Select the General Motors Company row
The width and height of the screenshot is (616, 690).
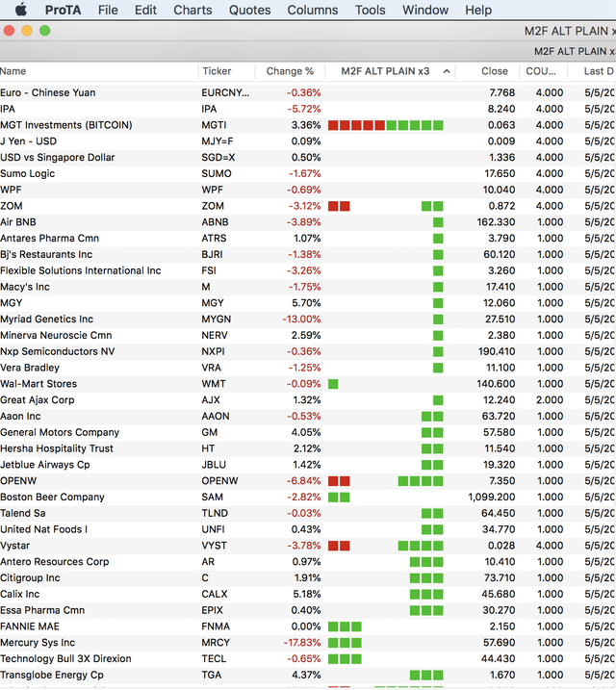(308, 432)
